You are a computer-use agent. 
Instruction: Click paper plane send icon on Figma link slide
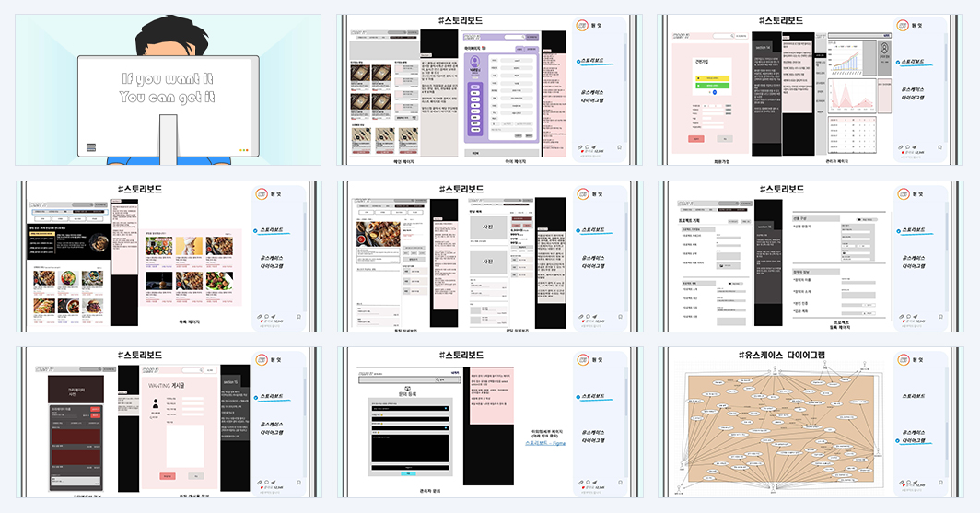(594, 483)
